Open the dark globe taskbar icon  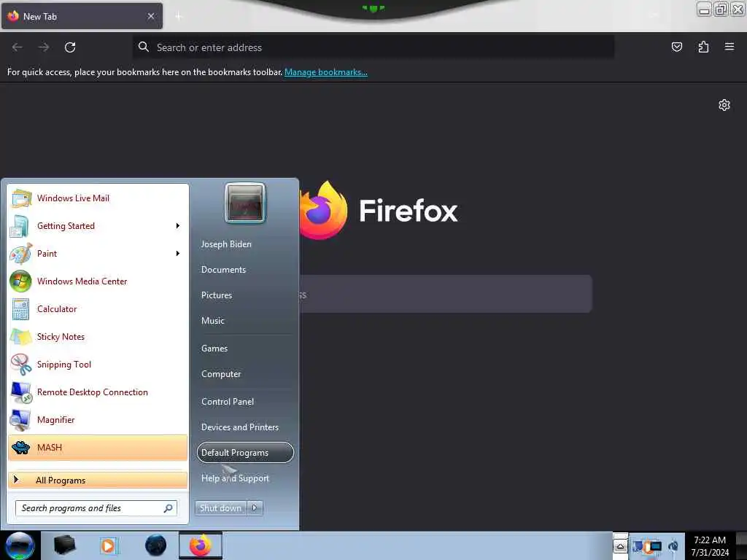click(x=155, y=545)
